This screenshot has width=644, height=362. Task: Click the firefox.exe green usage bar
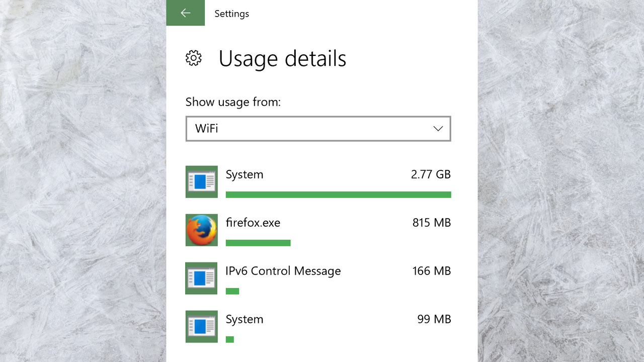258,243
